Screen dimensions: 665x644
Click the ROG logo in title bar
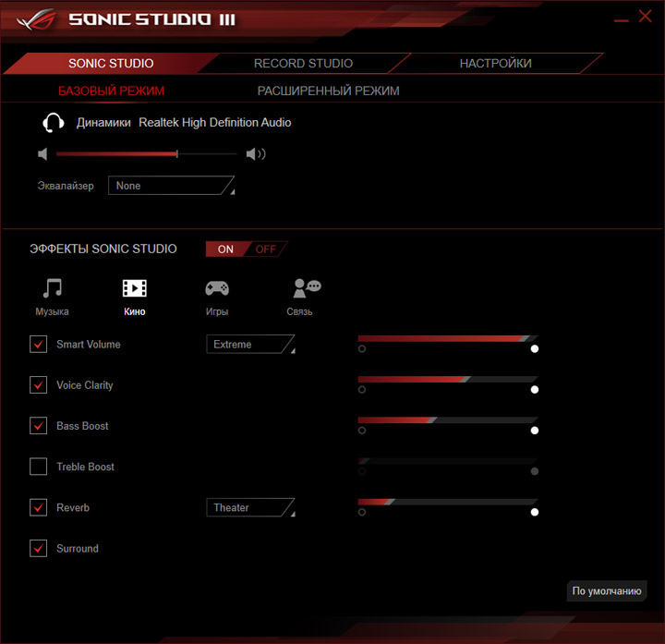[36, 19]
